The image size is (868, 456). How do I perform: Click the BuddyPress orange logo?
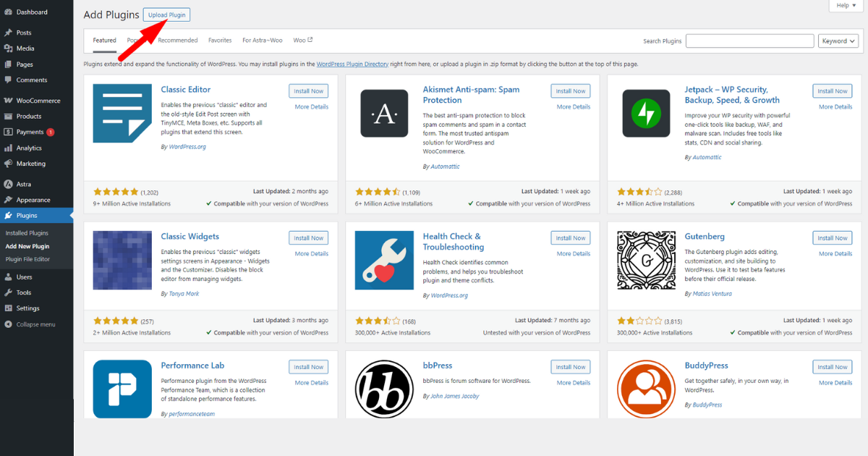pos(646,389)
